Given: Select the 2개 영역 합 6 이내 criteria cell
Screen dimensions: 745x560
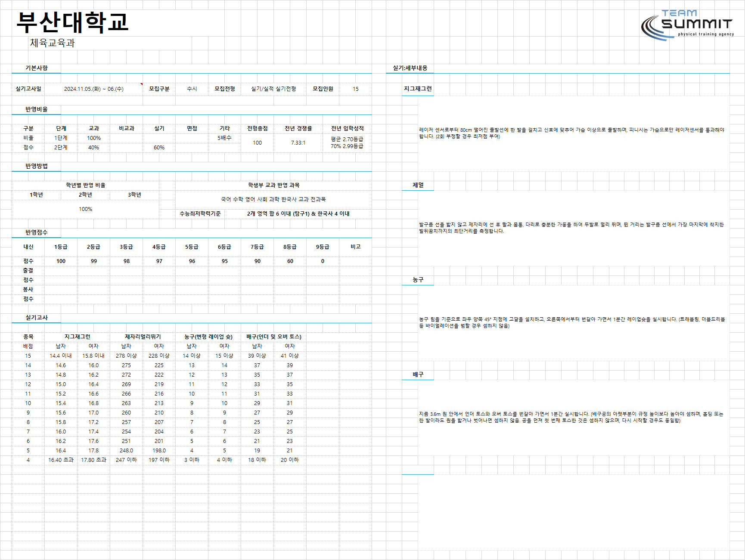Looking at the screenshot, I should coord(298,213).
